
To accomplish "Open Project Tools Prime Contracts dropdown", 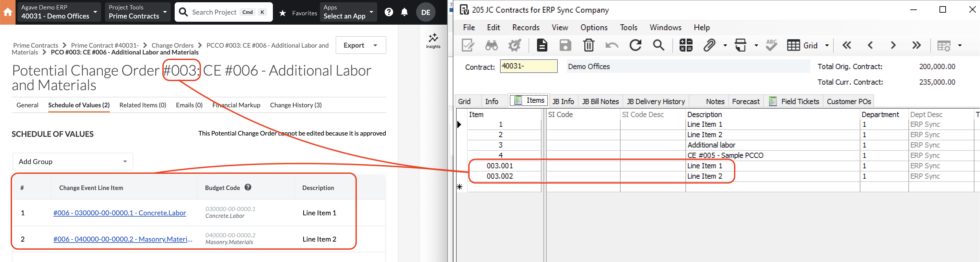I will pos(137,12).
